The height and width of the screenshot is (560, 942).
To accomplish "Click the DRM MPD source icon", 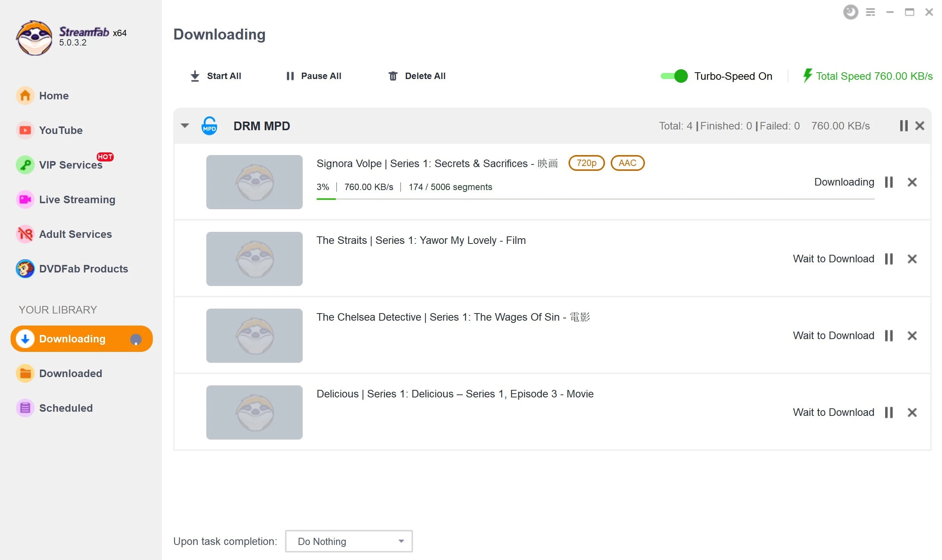I will pos(210,125).
